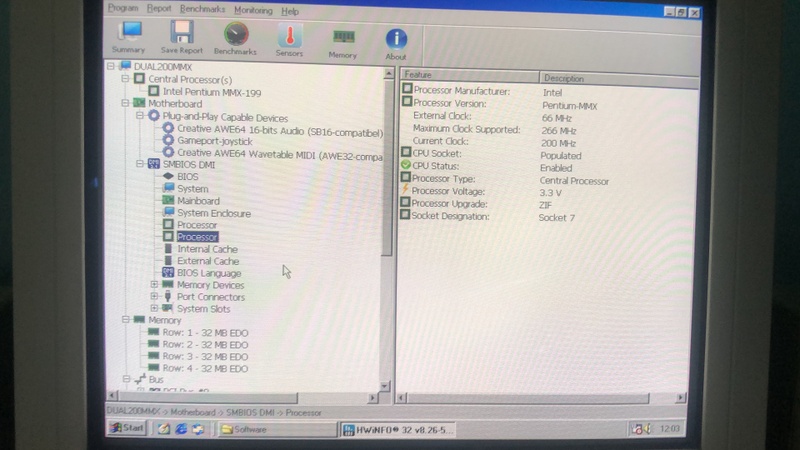Screen dimensions: 800x450
Task: Click the Feature column header
Action: tap(470, 75)
